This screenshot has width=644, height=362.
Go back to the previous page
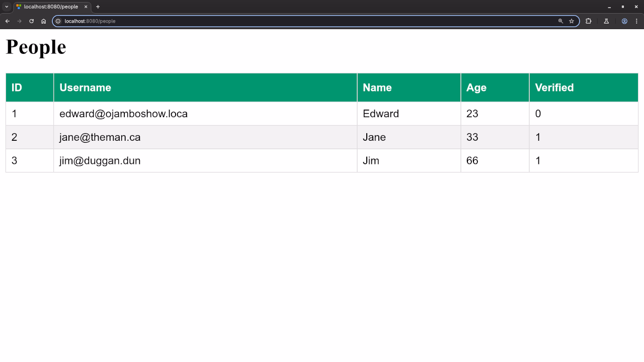8,21
